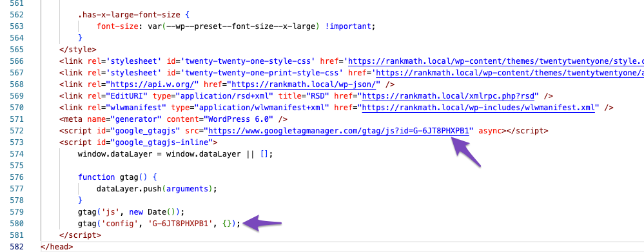
Task: Click the rel="EditURI" attribute
Action: point(118,97)
